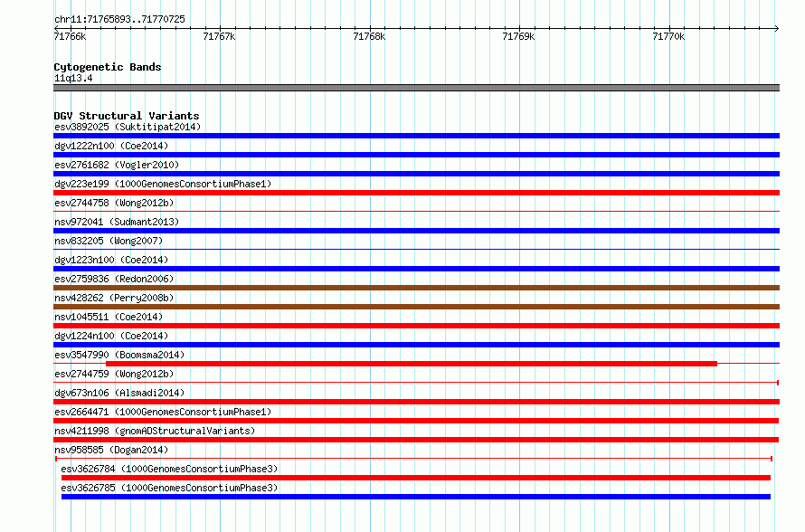Click dgv223e199 (1000GenomesConsortiumPhase1) label

(x=163, y=184)
